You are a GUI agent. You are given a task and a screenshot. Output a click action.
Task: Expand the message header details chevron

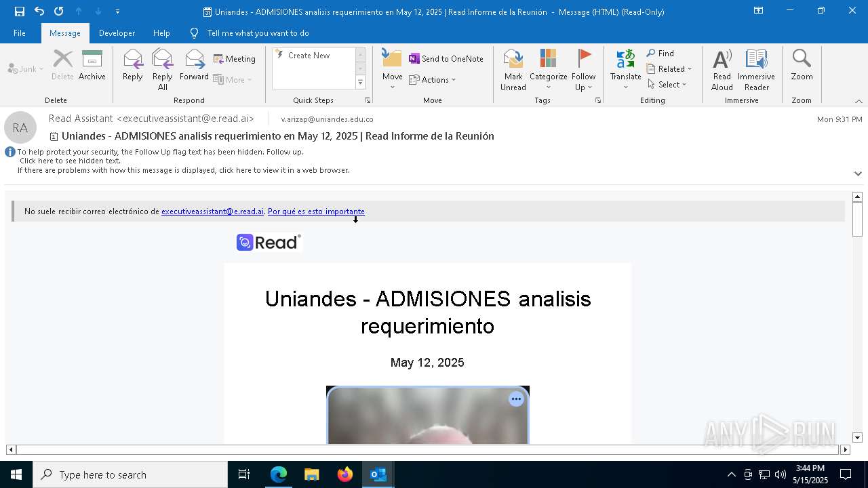pyautogui.click(x=858, y=174)
